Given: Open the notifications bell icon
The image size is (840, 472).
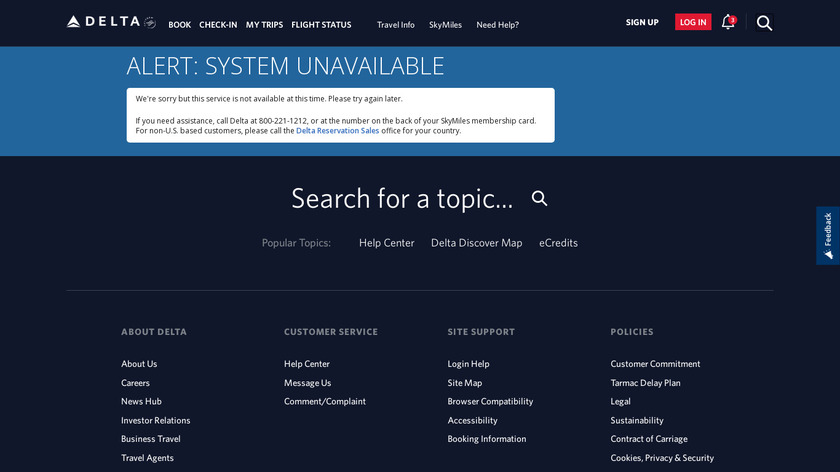Looking at the screenshot, I should (728, 23).
